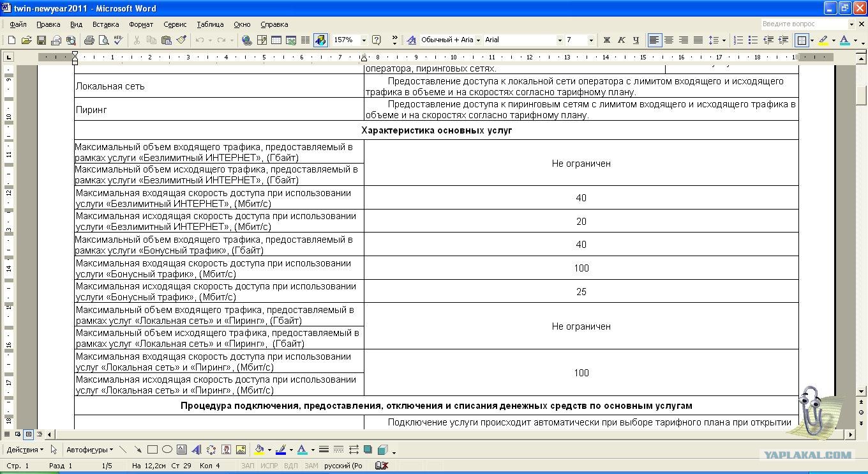Toggle ИСПР track changes indicator
This screenshot has width=868, height=474.
tap(269, 466)
